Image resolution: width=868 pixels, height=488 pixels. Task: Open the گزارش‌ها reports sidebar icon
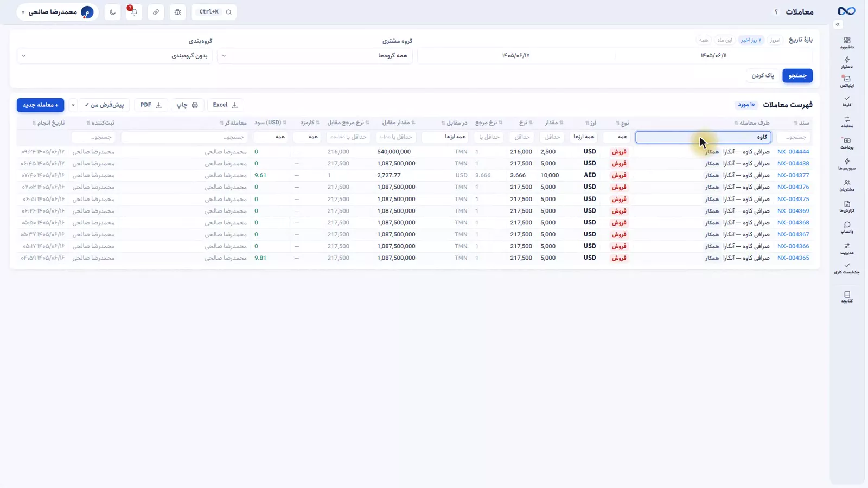pyautogui.click(x=847, y=207)
